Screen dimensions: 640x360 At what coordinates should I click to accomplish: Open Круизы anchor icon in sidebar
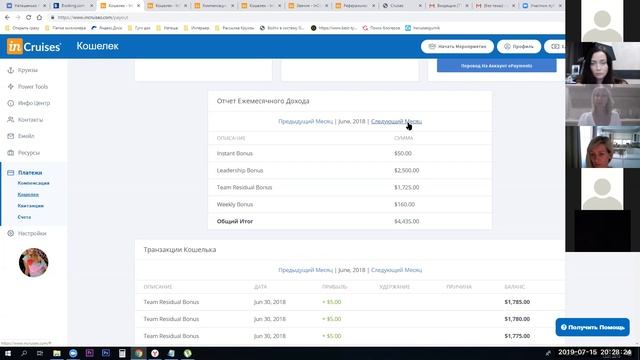point(11,70)
